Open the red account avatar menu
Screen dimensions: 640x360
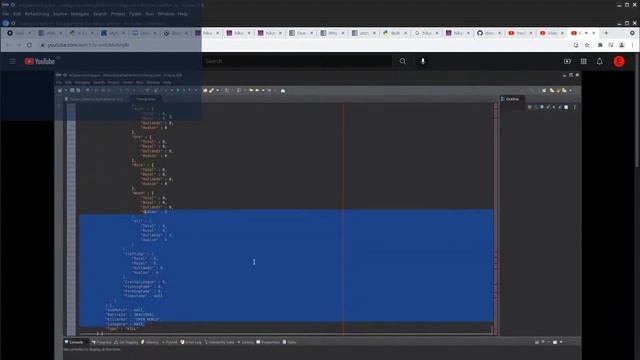(619, 61)
